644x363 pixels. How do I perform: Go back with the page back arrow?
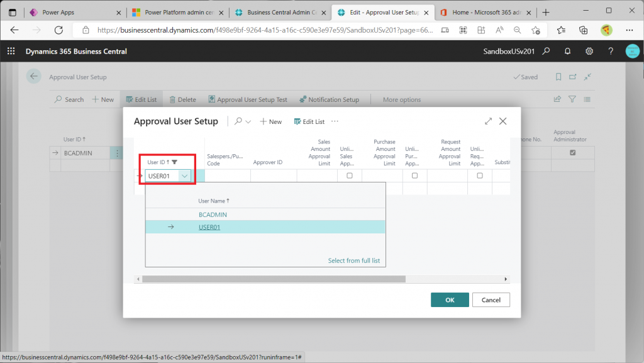coord(34,76)
